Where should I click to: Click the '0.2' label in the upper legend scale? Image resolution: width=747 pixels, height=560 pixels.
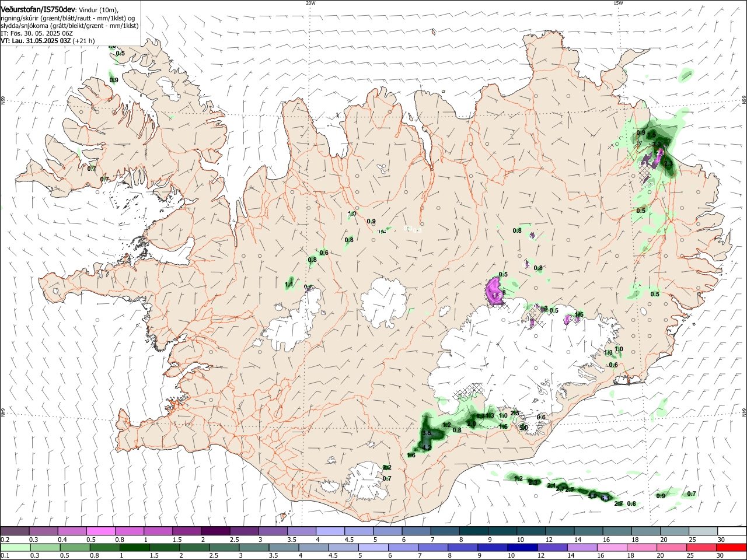[x=5, y=540]
